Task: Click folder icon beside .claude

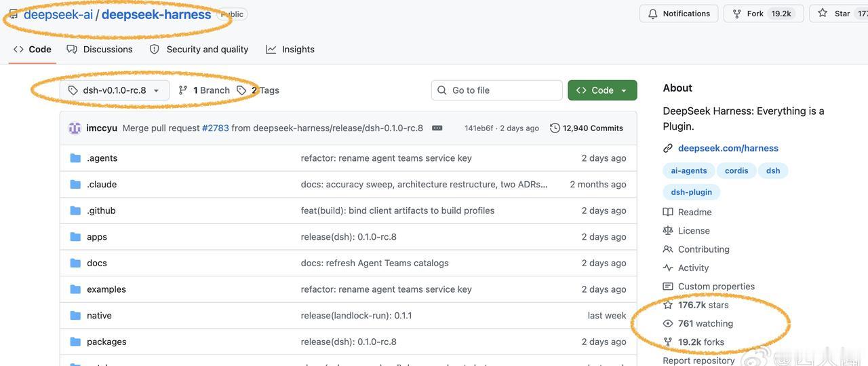Action: click(75, 184)
